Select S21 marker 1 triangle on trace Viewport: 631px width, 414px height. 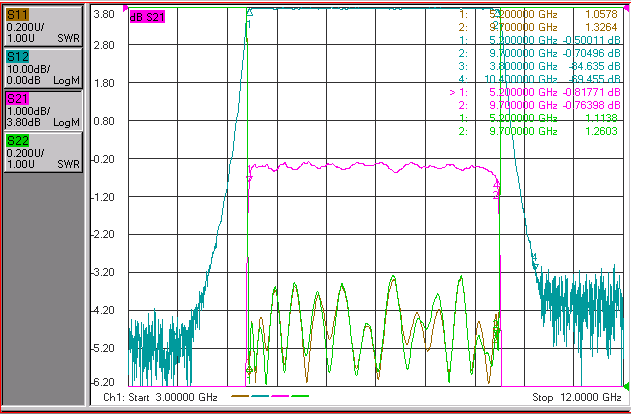[x=250, y=178]
